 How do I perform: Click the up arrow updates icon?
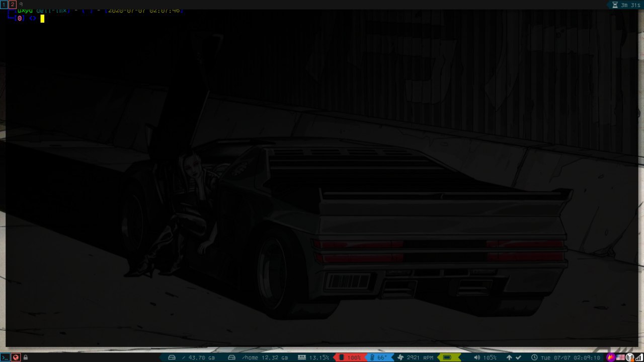coord(509,357)
